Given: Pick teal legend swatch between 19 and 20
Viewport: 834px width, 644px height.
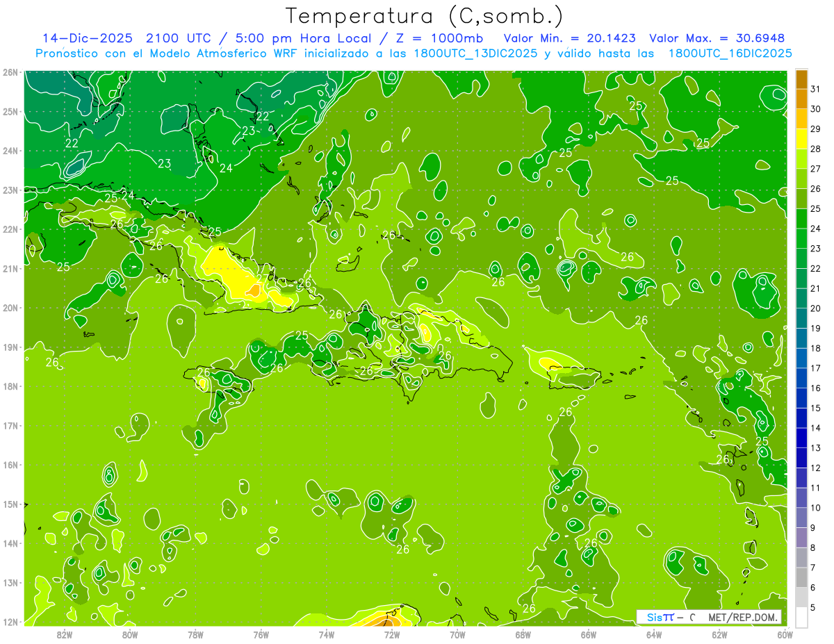Looking at the screenshot, I should [x=801, y=319].
